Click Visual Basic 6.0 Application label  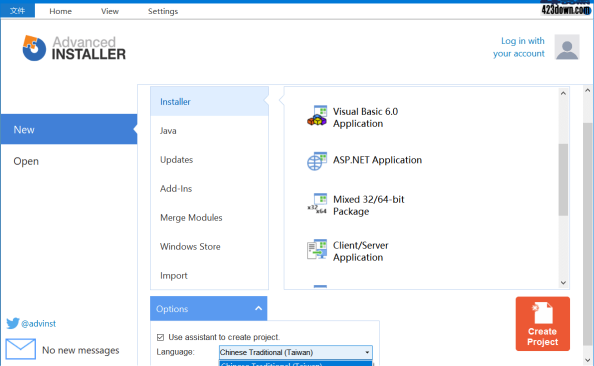[x=365, y=117]
